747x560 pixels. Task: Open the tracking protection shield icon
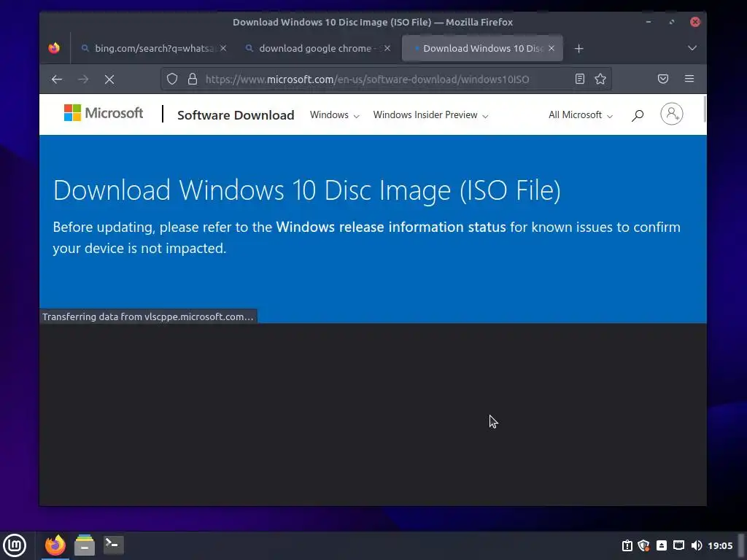click(172, 79)
